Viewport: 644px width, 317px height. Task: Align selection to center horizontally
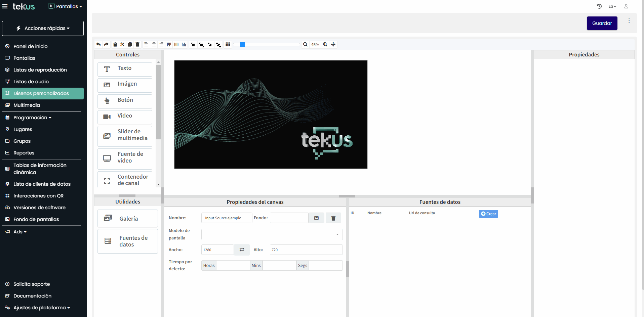coord(154,44)
